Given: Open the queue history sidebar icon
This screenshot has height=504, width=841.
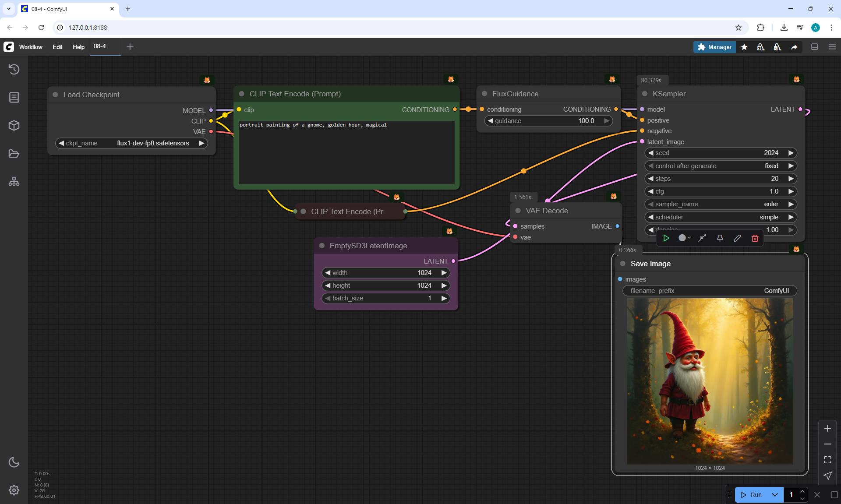Looking at the screenshot, I should [x=14, y=69].
